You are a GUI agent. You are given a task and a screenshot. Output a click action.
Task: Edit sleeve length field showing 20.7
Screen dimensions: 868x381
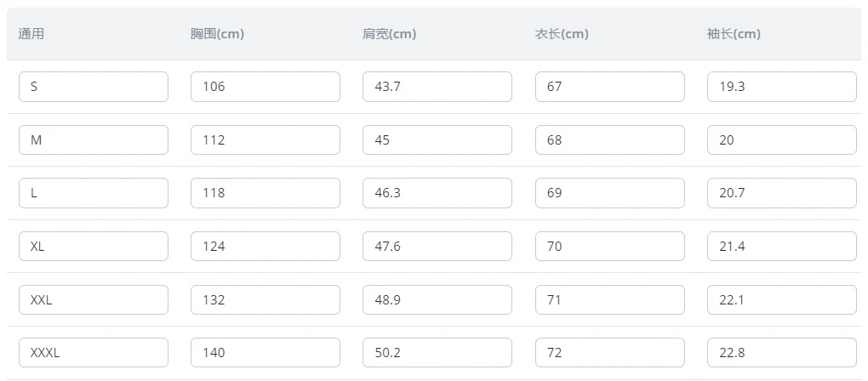782,193
